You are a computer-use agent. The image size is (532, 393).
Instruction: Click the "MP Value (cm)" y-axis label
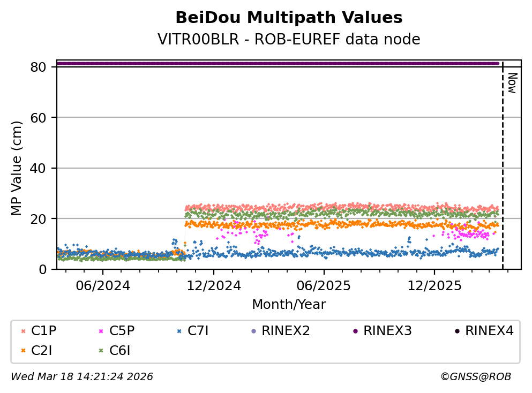(x=17, y=168)
